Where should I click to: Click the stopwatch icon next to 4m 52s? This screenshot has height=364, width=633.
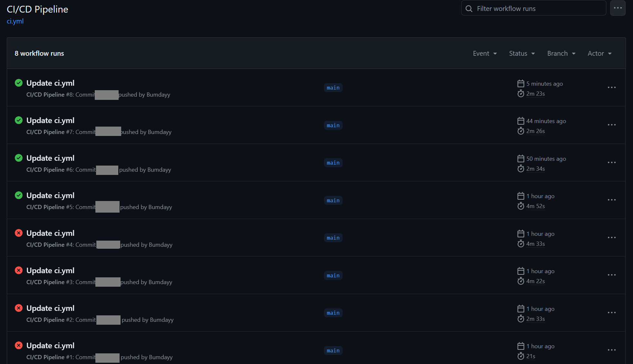tap(521, 206)
